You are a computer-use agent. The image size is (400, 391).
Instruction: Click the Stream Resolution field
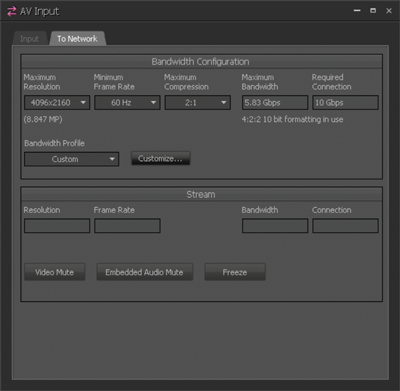coord(57,226)
